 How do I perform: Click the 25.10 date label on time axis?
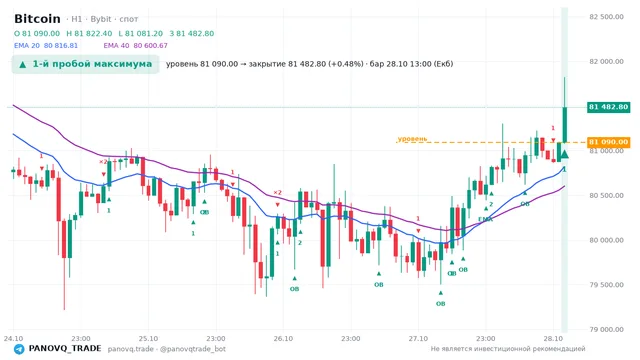[x=148, y=338]
